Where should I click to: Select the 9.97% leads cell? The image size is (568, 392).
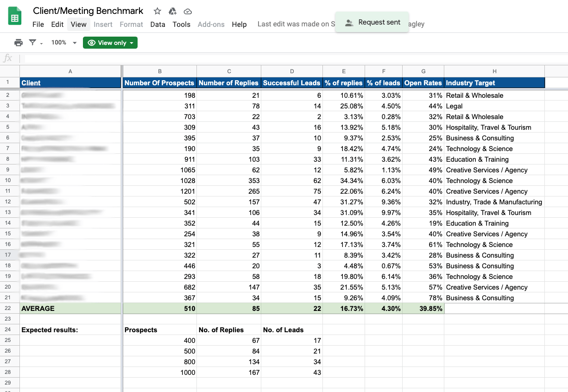(384, 213)
